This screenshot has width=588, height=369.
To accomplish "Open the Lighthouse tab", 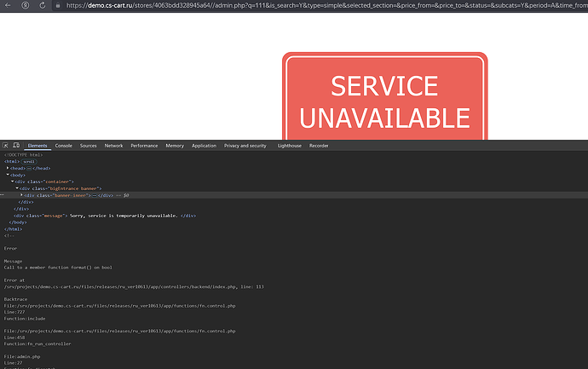I will pyautogui.click(x=290, y=146).
